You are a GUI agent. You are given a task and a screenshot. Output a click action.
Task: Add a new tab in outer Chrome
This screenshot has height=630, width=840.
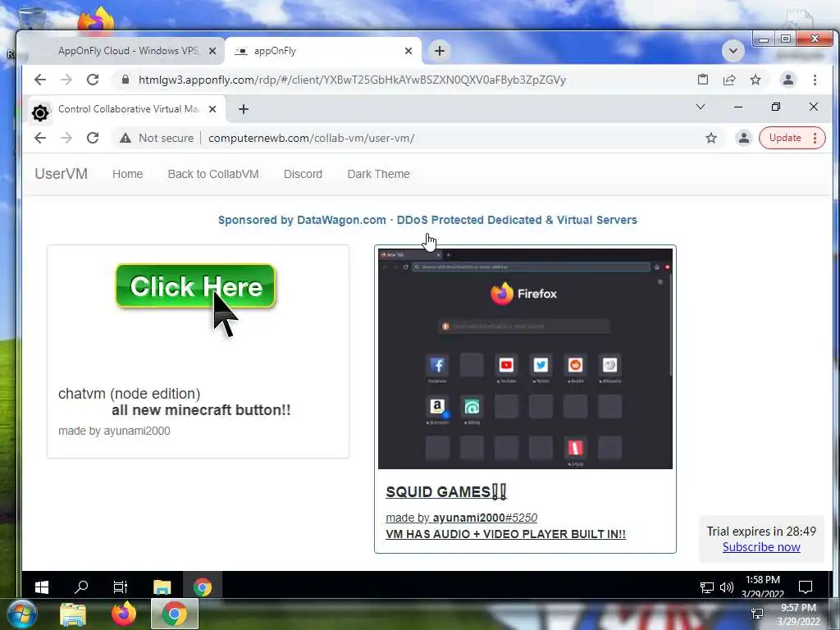click(x=440, y=51)
